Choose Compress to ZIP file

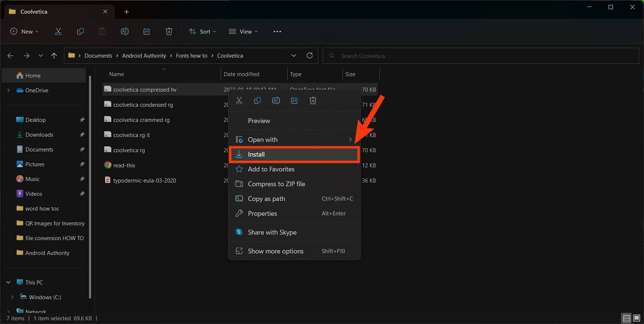click(x=276, y=184)
